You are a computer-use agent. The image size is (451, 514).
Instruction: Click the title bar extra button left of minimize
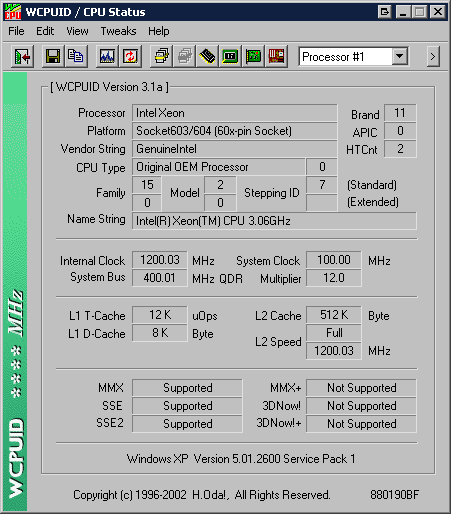(x=385, y=12)
